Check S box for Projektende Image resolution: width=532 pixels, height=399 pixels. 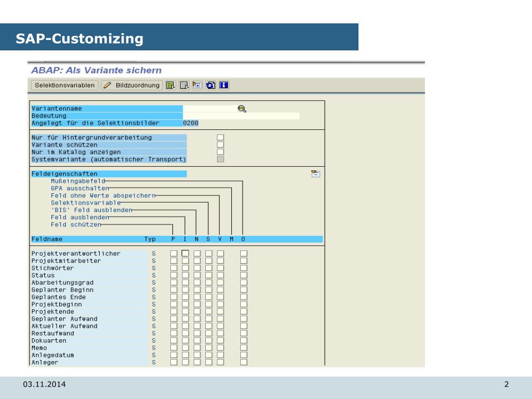pyautogui.click(x=209, y=312)
